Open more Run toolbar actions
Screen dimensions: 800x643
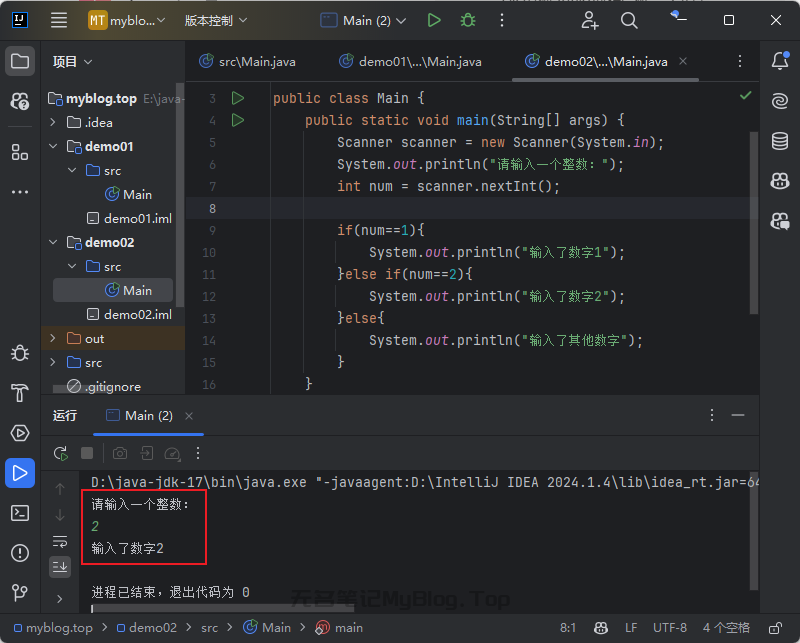pos(198,453)
